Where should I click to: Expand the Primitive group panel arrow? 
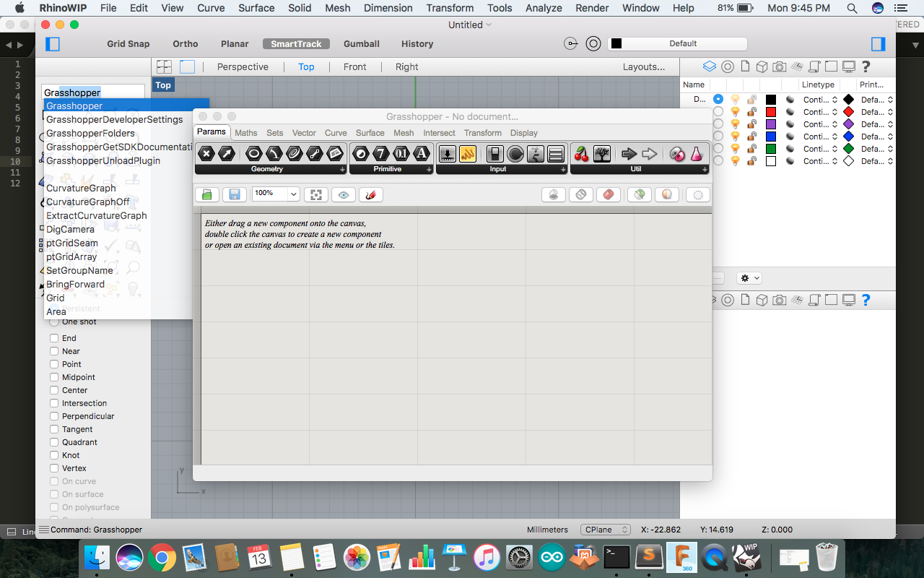(430, 169)
